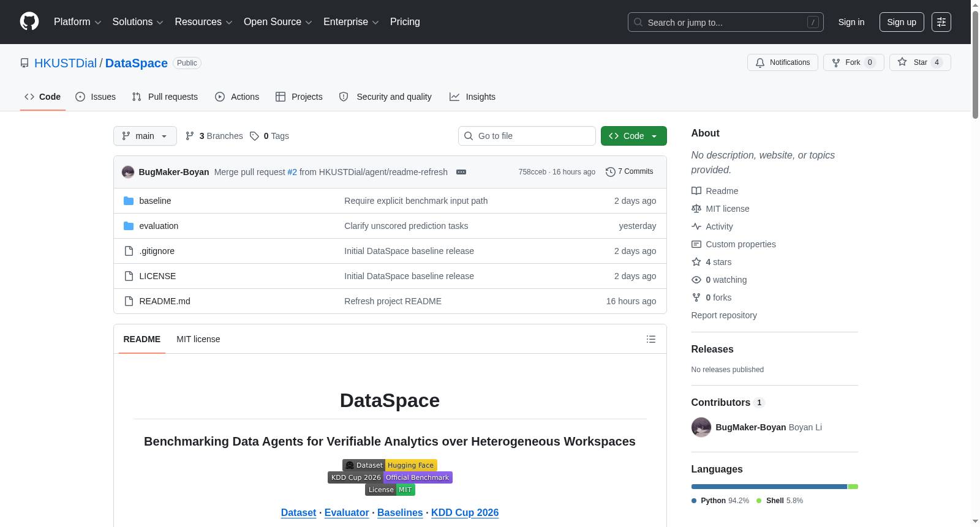Click the Sign up button
The width and height of the screenshot is (980, 527).
[902, 22]
